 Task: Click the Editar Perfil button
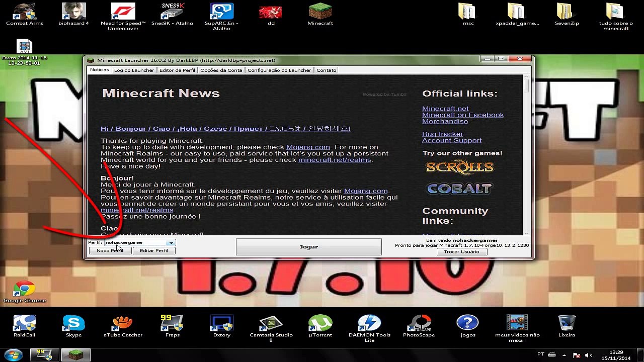154,250
